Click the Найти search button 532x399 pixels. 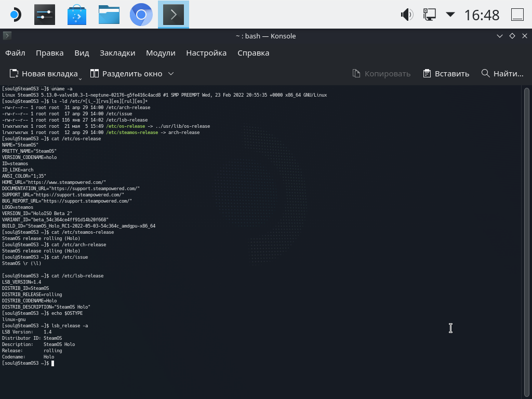(x=502, y=74)
